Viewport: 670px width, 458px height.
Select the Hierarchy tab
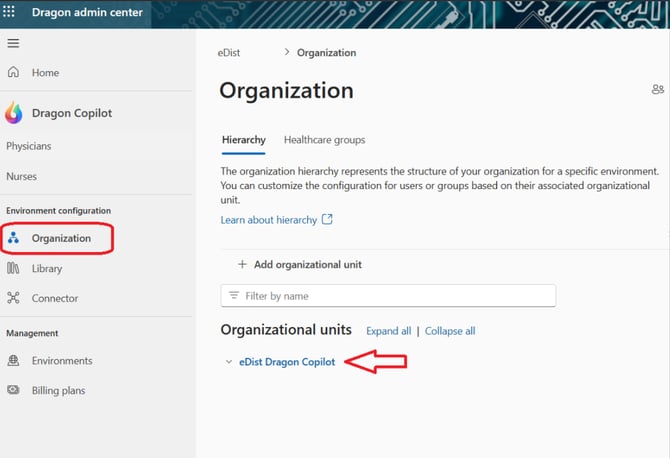click(243, 140)
